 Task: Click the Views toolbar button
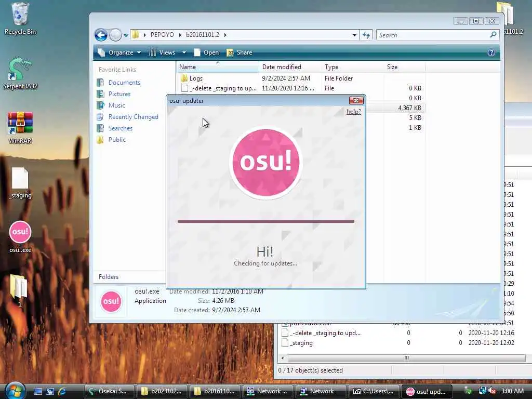click(163, 52)
